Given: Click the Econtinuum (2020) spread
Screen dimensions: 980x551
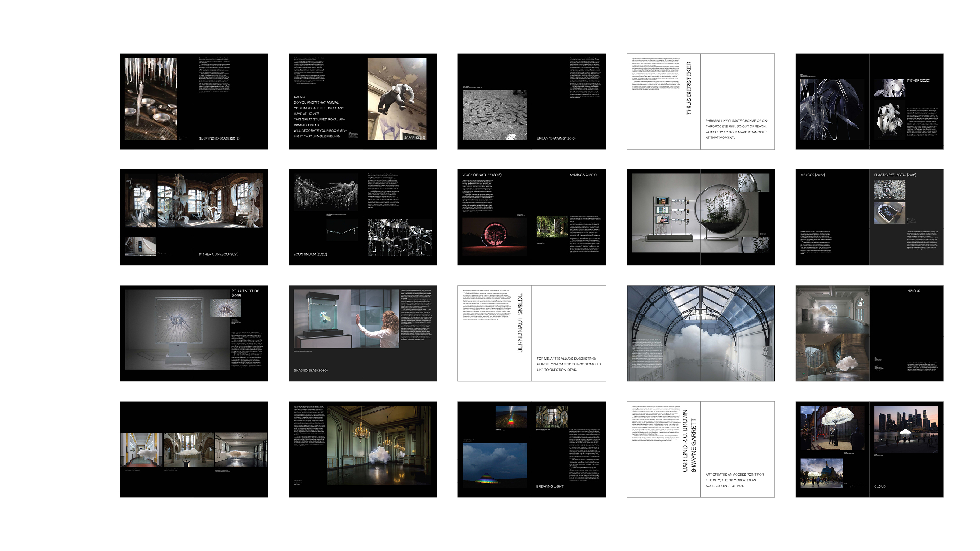Looking at the screenshot, I should 363,217.
